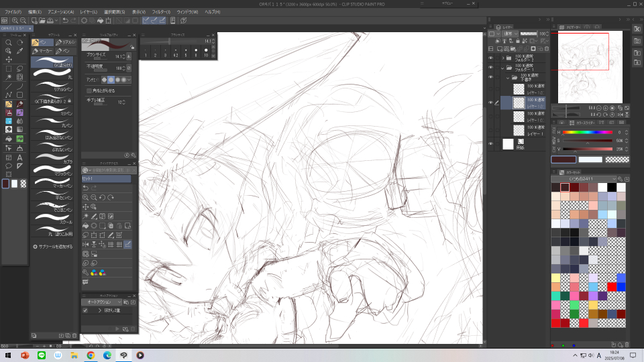Screen dimensions: 644x362
Task: Select the Gradient tool
Action: (19, 129)
